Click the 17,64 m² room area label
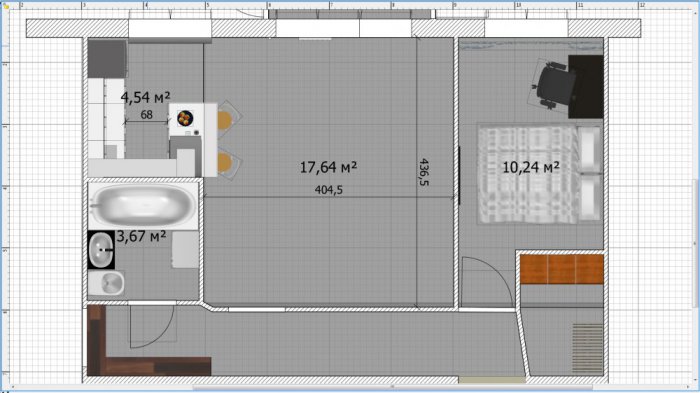The image size is (700, 393). tap(328, 167)
